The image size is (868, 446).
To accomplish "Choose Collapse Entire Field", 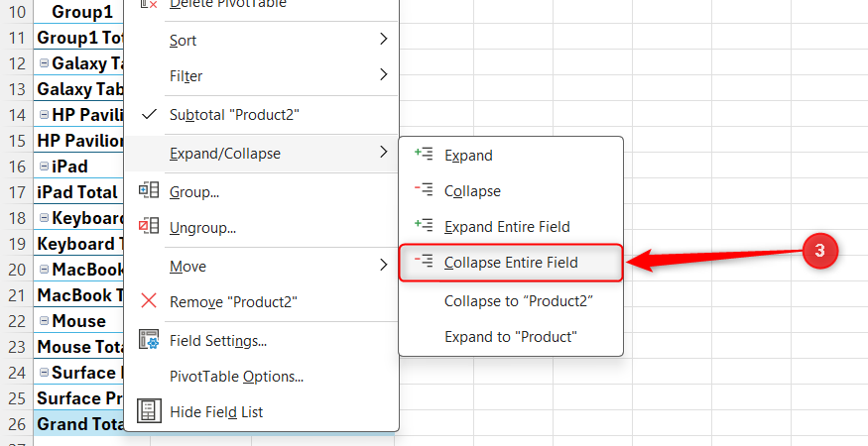I will pyautogui.click(x=511, y=263).
